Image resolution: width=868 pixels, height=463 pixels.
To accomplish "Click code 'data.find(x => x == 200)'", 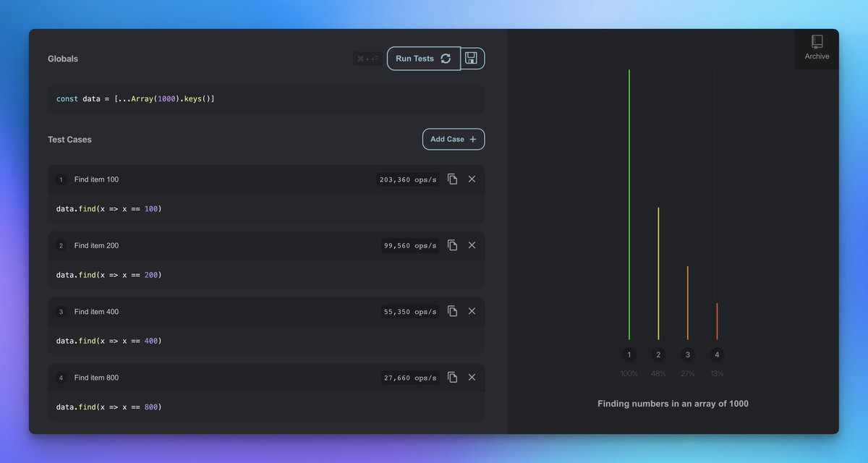I will click(109, 275).
